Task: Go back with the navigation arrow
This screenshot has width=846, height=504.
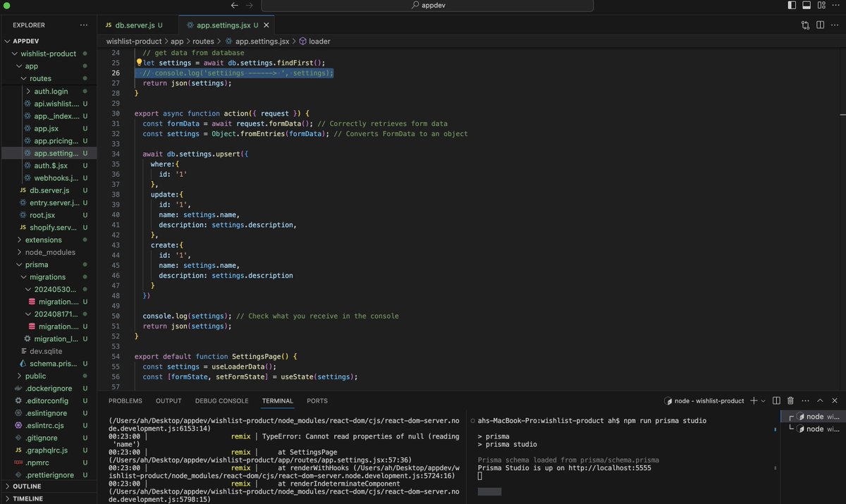Action: coord(235,5)
